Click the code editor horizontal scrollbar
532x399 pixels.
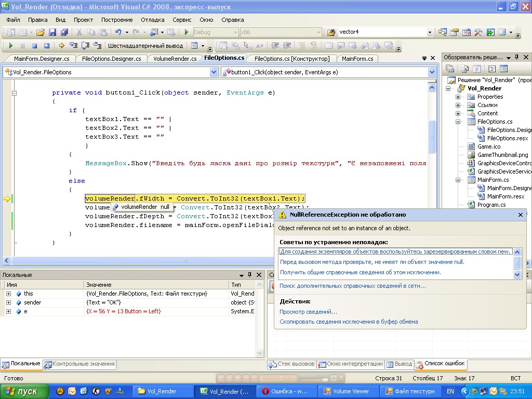tap(184, 261)
